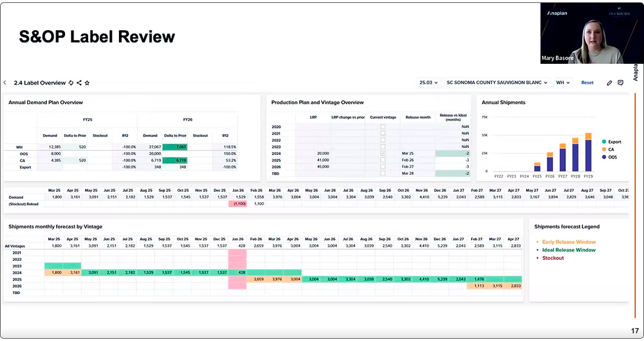Click the back arrow beside 2.4 Label Overview

[x=5, y=83]
